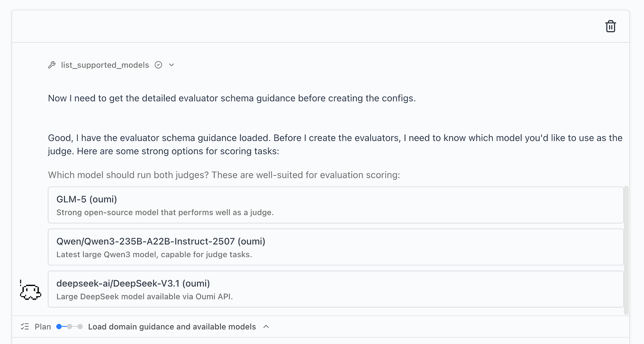Click 'Load domain guidance and available models' text
Screen dimensions: 644x344
pos(172,327)
